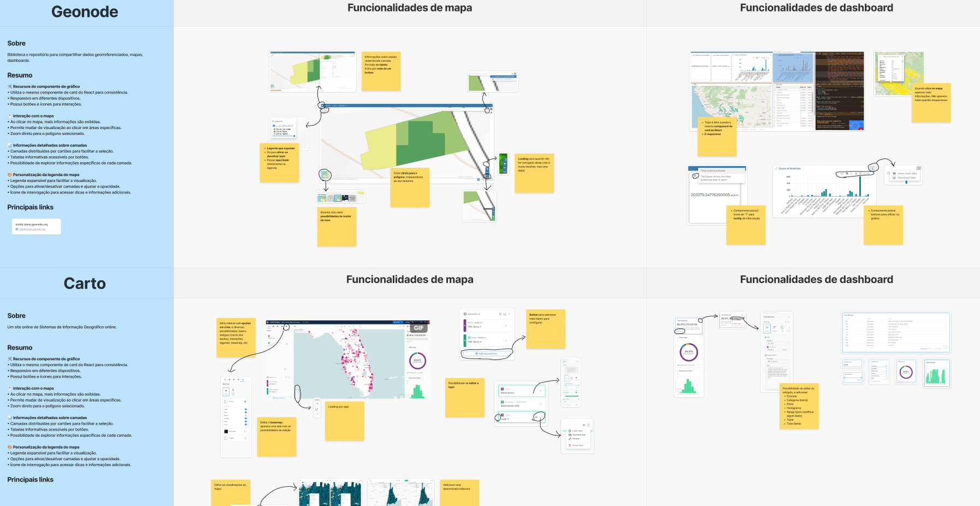The image size is (980, 506).
Task: Adjust the opacity slider in Legend
Action: [285, 136]
